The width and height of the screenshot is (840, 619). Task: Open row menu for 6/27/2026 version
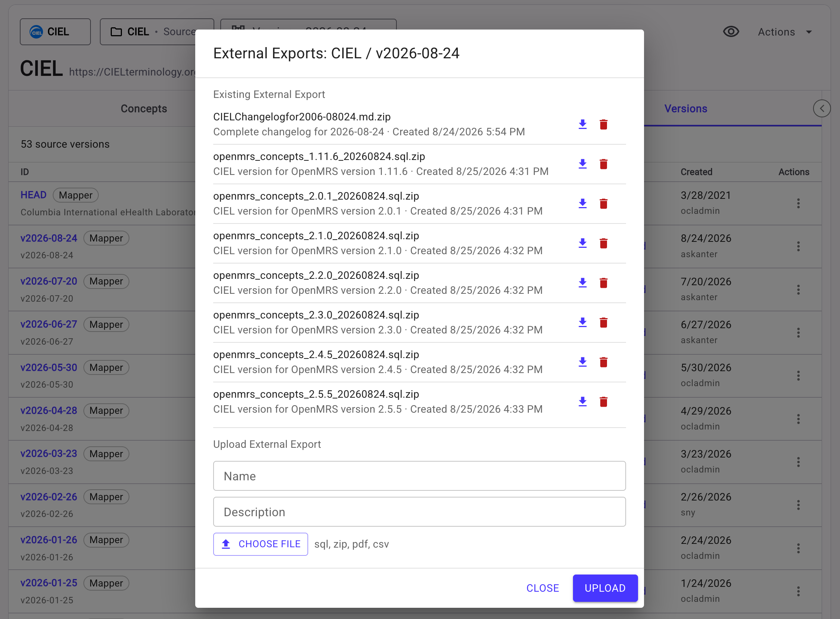point(798,332)
